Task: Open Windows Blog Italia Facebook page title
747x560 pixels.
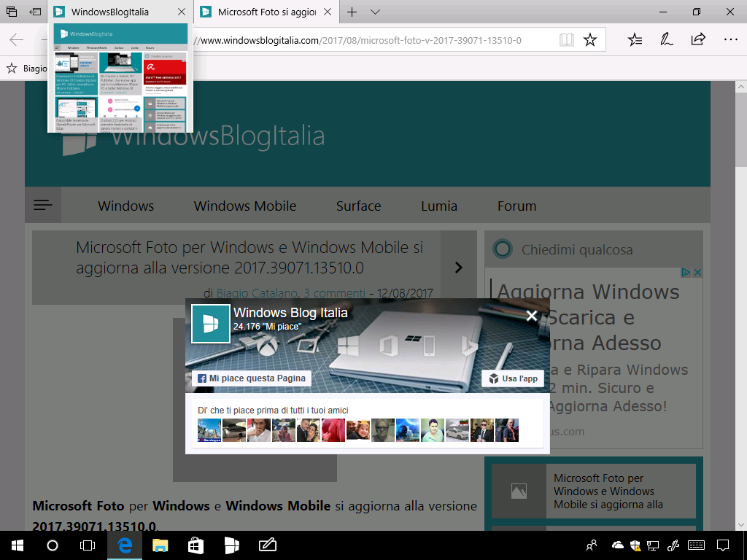Action: coord(290,313)
